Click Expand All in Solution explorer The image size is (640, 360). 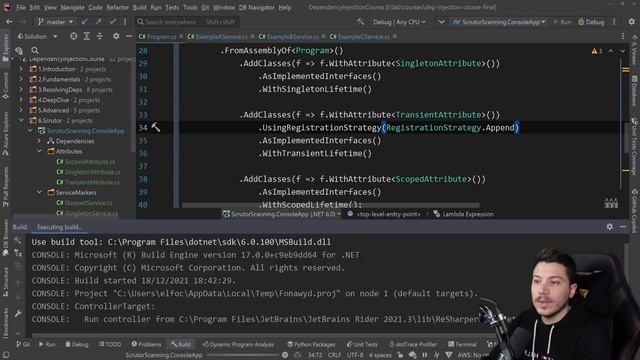point(87,36)
